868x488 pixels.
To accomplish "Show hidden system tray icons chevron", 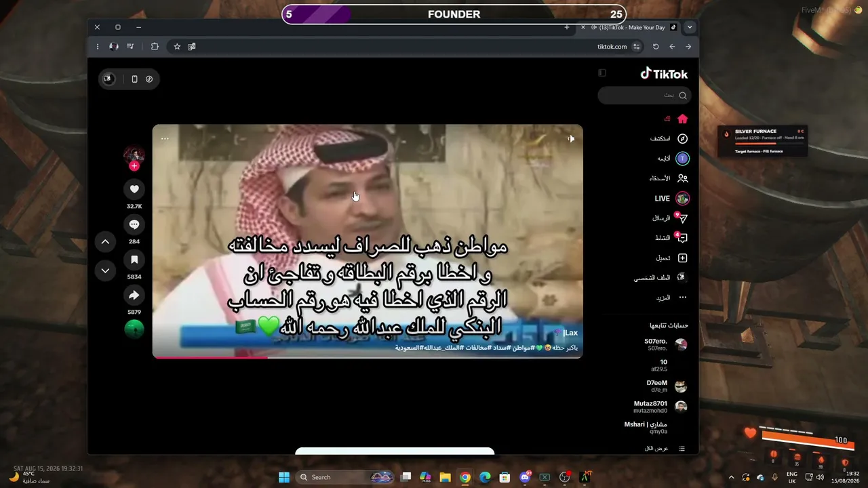I will pyautogui.click(x=731, y=478).
